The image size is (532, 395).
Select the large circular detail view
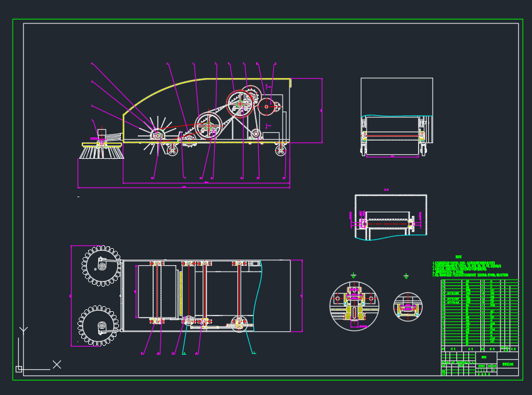[x=354, y=306]
